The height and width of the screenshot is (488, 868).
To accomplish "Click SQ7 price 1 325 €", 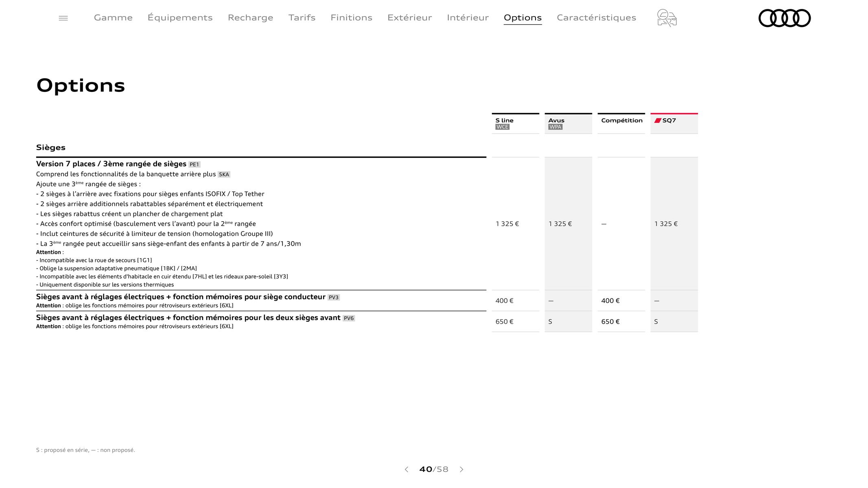I will pos(666,224).
